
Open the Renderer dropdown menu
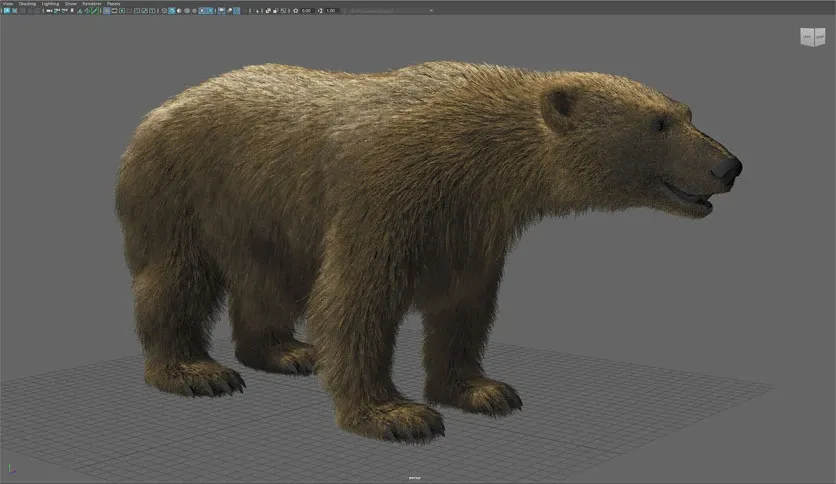pos(92,4)
